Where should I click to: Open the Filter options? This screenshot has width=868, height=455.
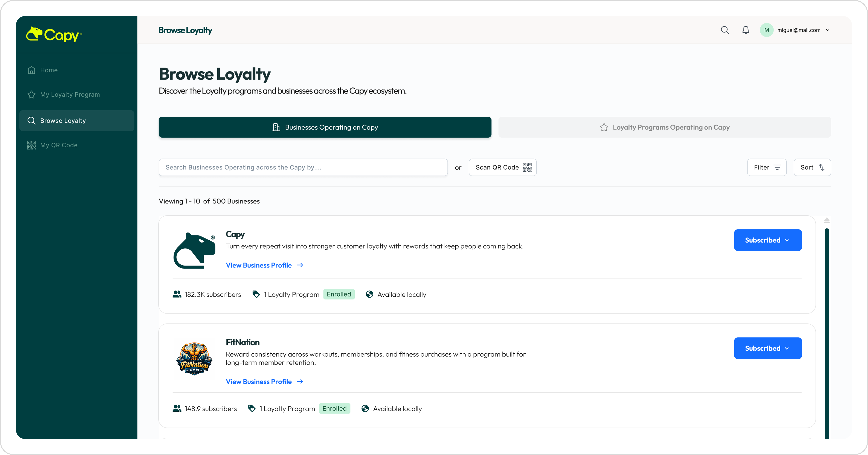tap(767, 167)
